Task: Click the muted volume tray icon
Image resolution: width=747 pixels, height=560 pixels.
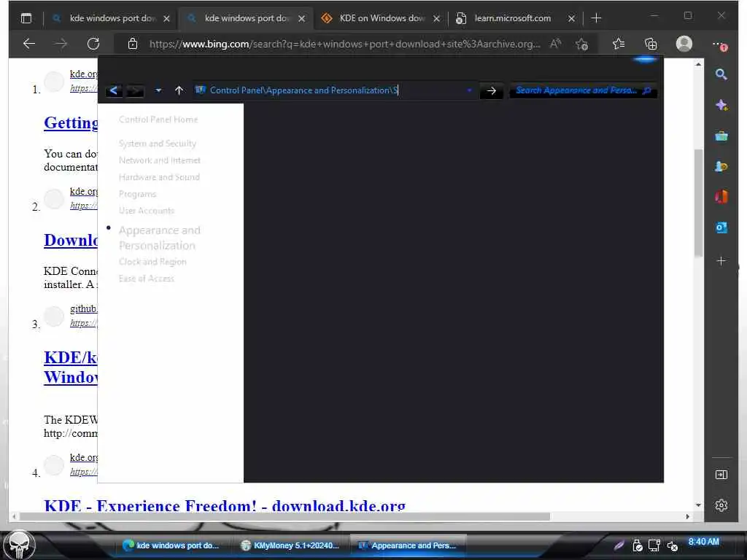Action: (x=672, y=546)
